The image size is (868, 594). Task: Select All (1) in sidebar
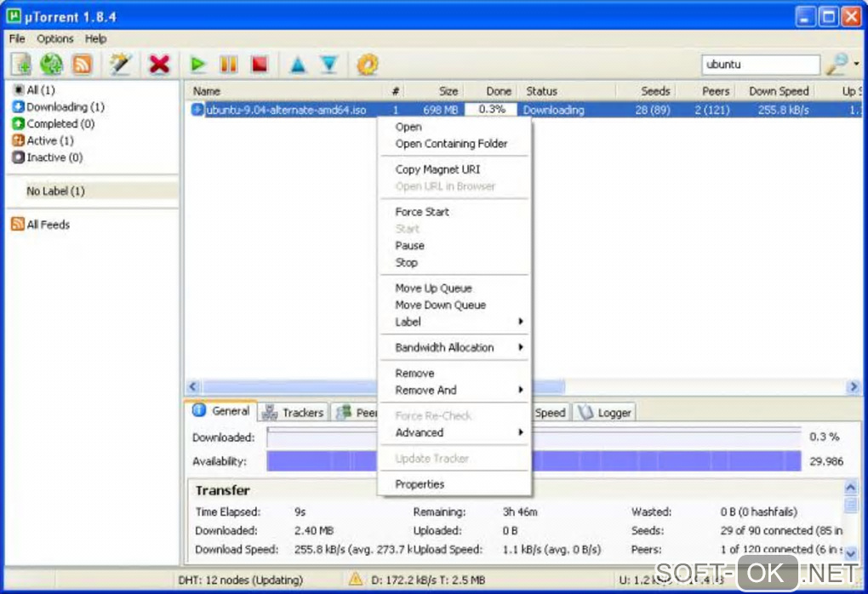click(x=34, y=89)
